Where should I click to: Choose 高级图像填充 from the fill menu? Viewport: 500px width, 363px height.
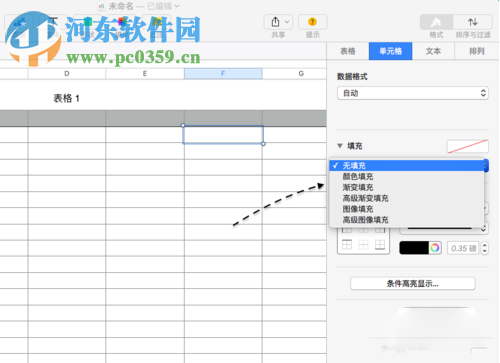[x=407, y=220]
